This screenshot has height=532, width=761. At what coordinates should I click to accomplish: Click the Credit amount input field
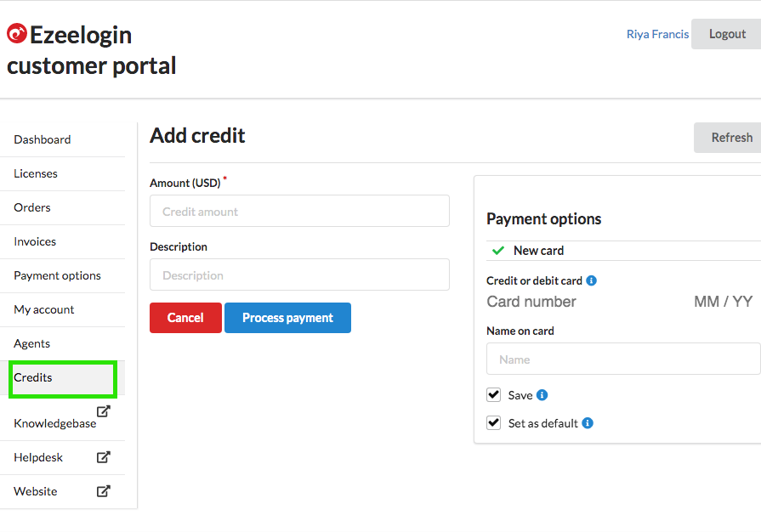tap(299, 211)
